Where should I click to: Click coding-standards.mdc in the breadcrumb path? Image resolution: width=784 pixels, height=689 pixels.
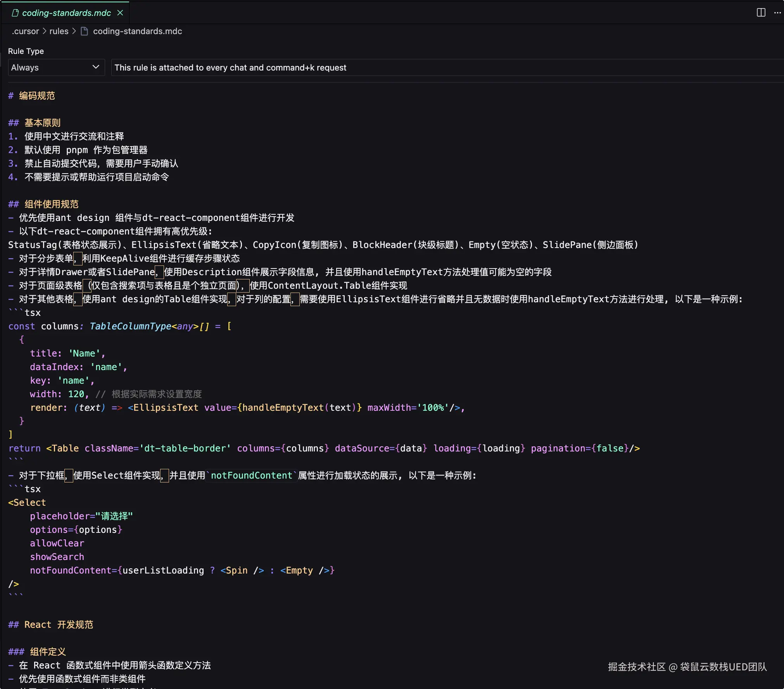(137, 31)
